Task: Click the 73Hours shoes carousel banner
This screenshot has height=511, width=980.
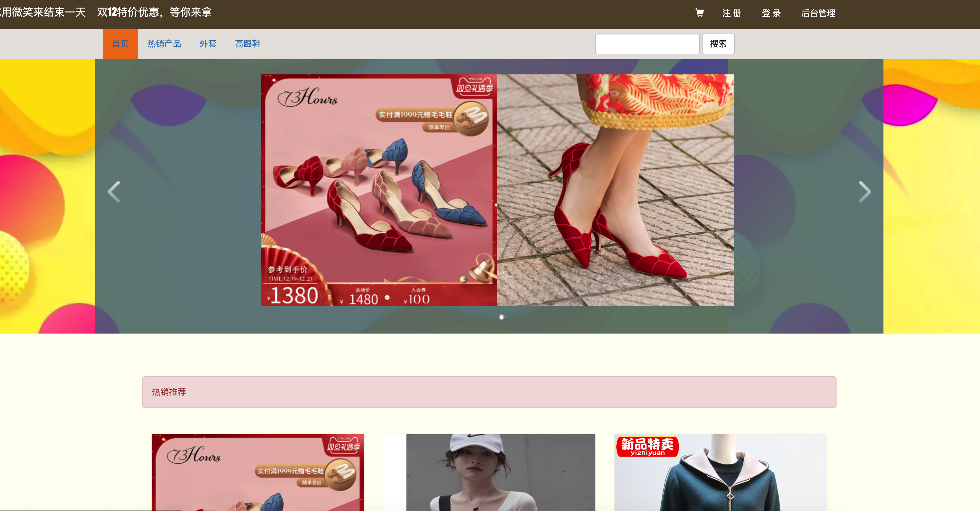Action: pyautogui.click(x=379, y=190)
